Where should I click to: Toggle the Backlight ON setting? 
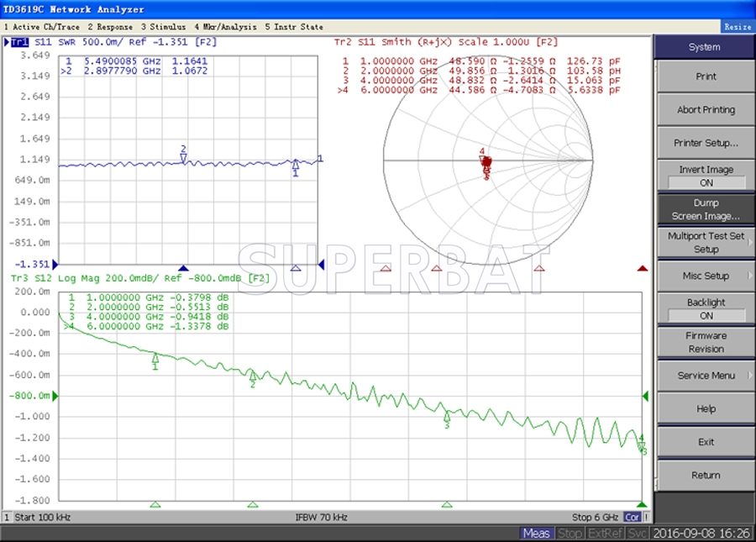tap(706, 309)
